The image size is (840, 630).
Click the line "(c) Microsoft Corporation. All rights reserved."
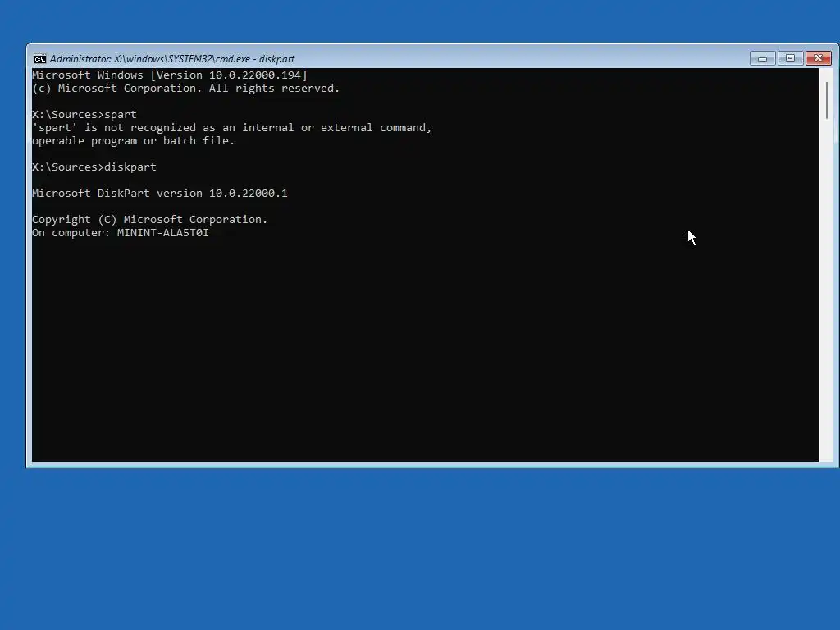[x=186, y=89]
